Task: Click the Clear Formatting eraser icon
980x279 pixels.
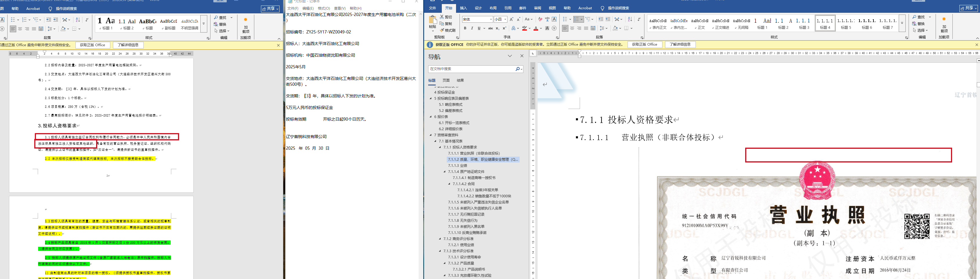Action: click(540, 19)
